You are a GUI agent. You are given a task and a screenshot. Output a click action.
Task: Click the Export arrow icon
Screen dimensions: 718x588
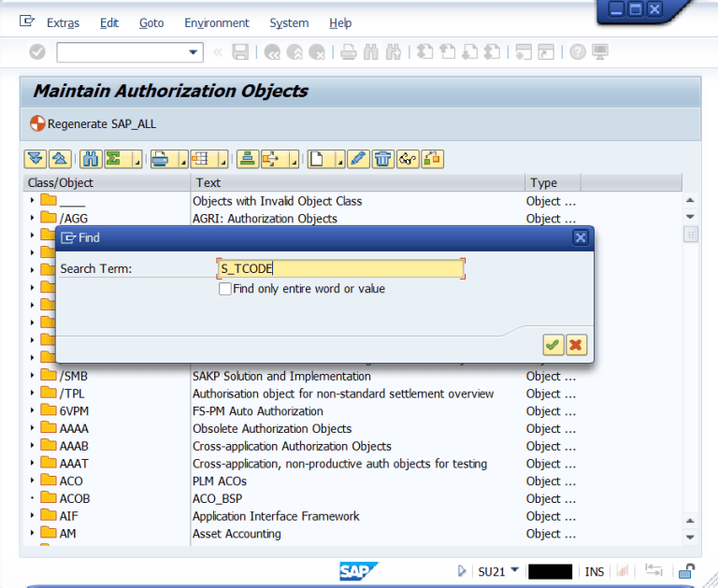pyautogui.click(x=273, y=159)
